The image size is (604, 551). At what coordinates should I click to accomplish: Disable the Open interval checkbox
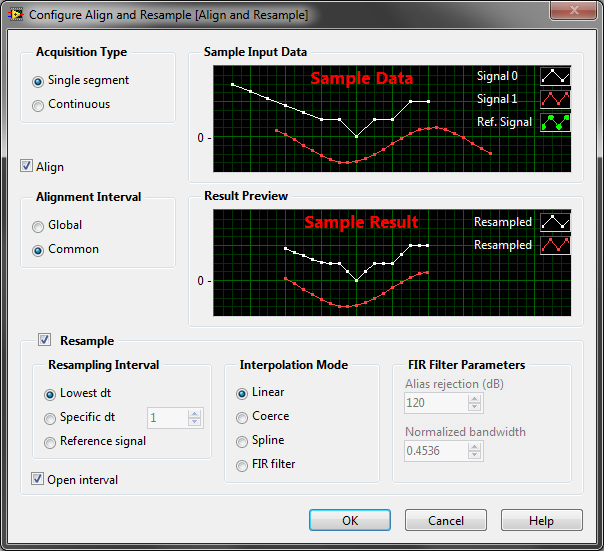(38, 480)
